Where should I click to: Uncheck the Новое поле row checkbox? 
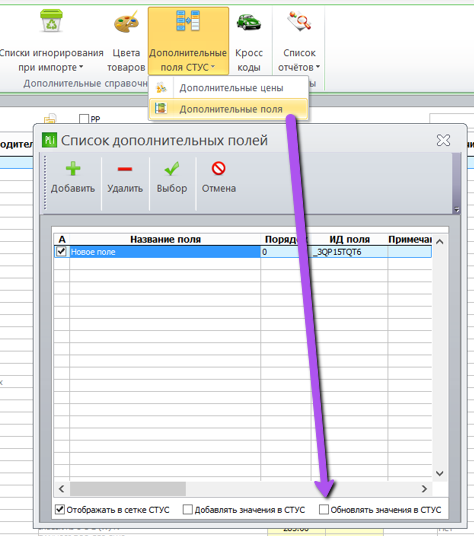point(62,252)
